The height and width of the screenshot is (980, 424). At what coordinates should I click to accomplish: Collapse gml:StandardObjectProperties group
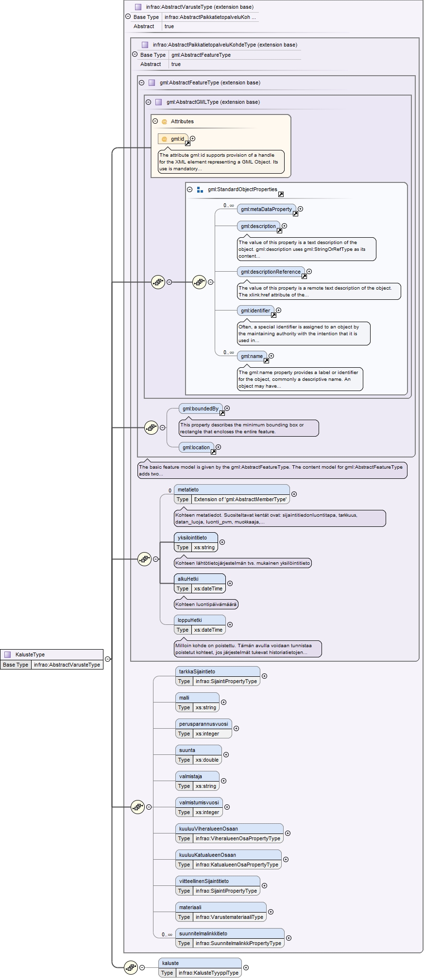(x=189, y=189)
